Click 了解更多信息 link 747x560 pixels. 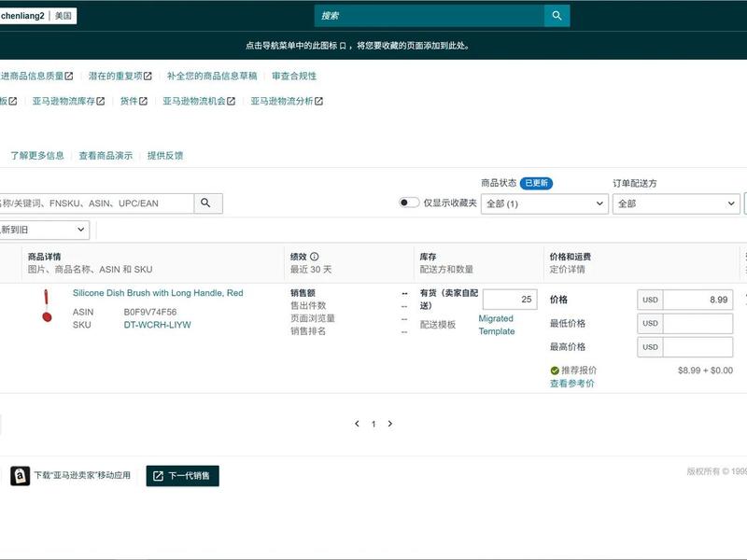[x=37, y=156]
